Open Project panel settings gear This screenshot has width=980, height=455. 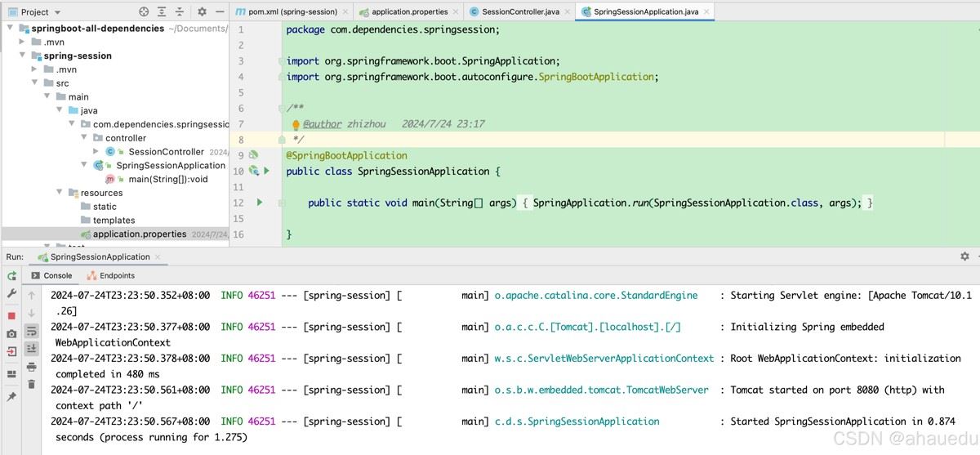pyautogui.click(x=203, y=12)
